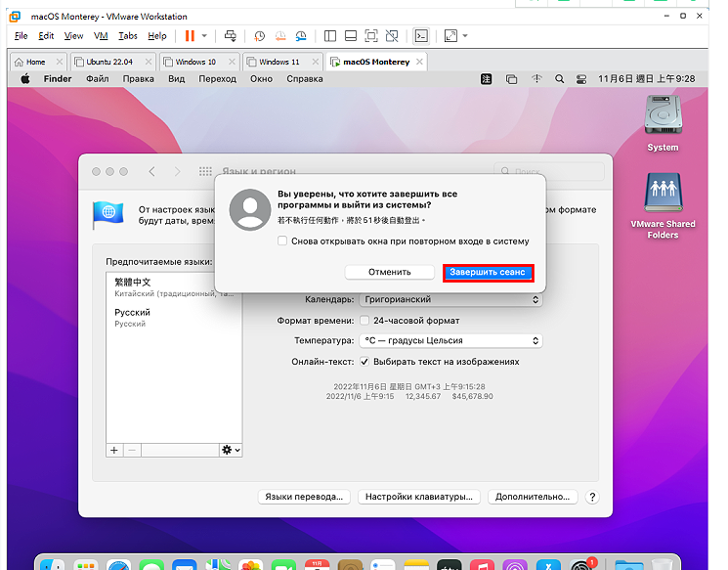Image resolution: width=728 pixels, height=570 pixels.
Task: Open the Правка menu
Action: point(139,79)
